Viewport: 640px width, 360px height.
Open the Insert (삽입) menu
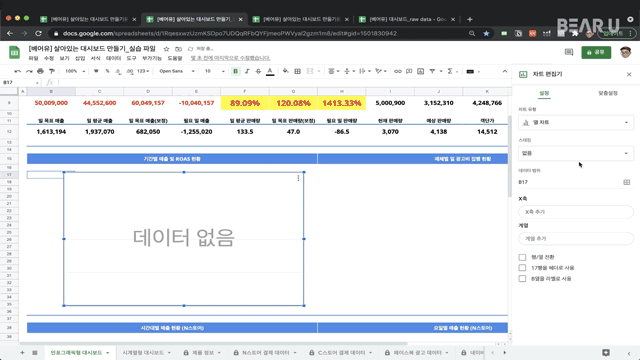[x=80, y=58]
